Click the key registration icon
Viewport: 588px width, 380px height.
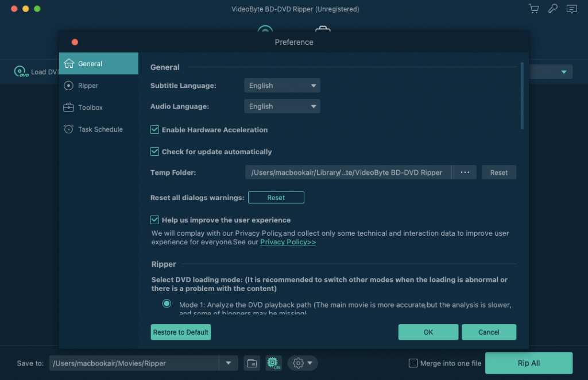tap(553, 9)
